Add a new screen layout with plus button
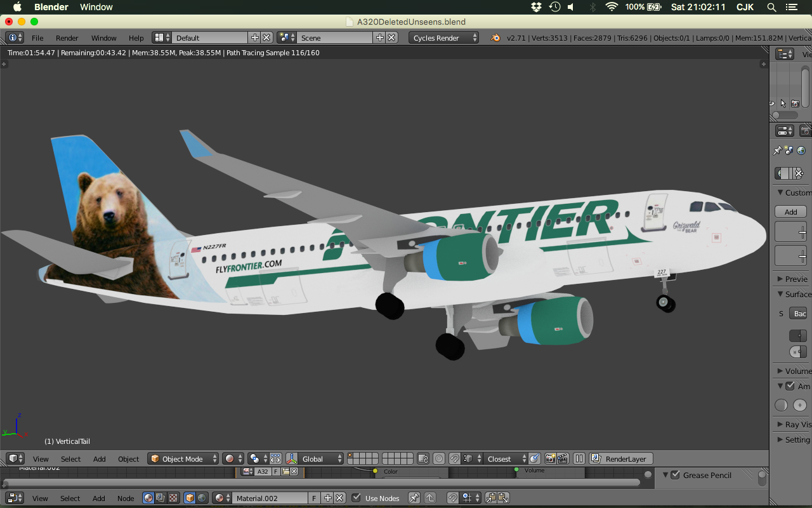 click(254, 38)
